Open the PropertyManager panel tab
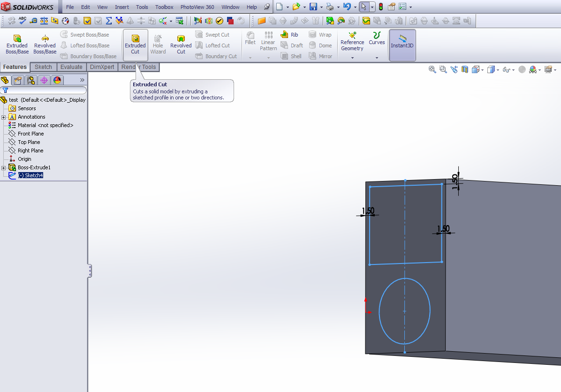Screen dimensions: 561x392 [x=18, y=80]
